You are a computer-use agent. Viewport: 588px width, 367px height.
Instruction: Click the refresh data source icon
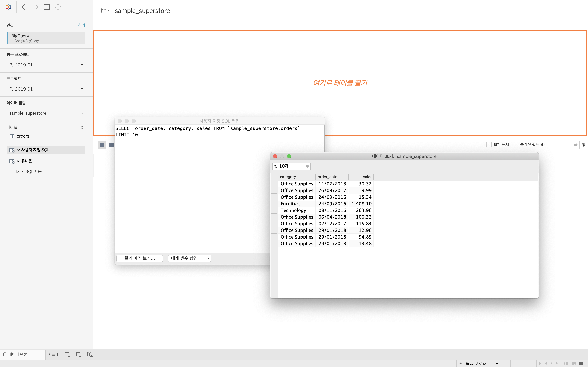pos(58,7)
